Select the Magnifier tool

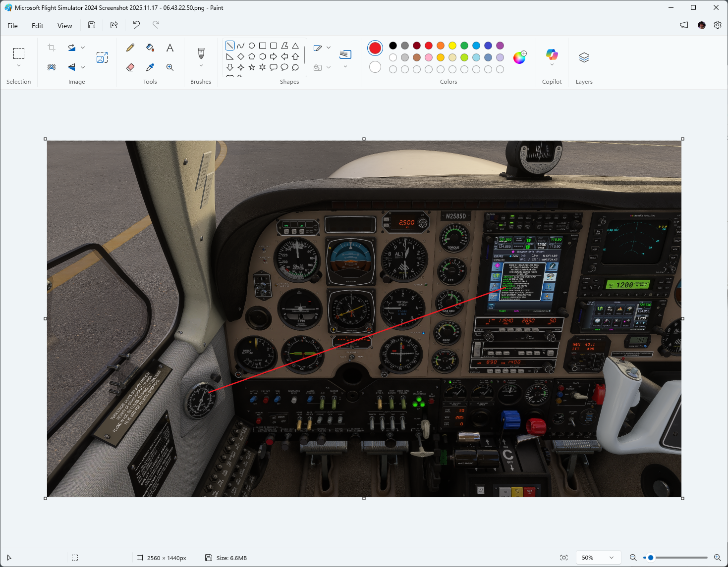(169, 67)
